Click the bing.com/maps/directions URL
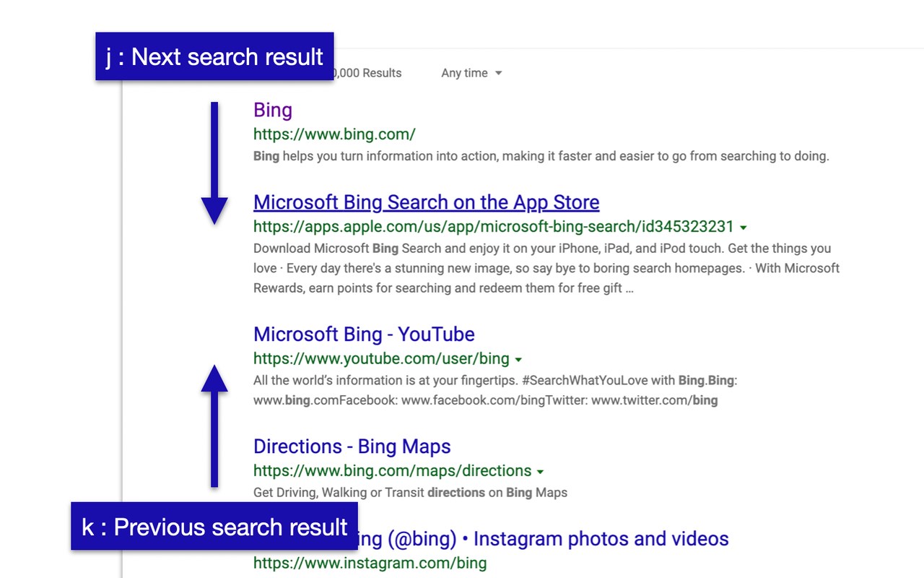 (x=392, y=471)
